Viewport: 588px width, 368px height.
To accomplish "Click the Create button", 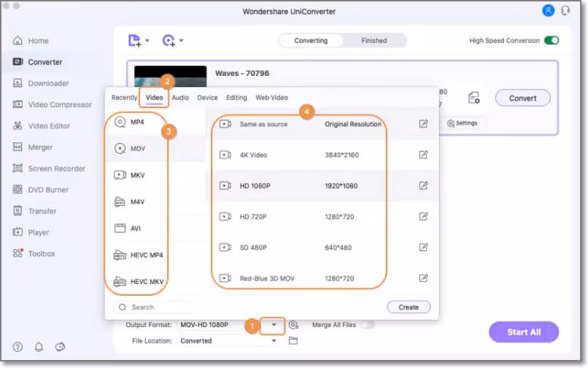I will (x=409, y=307).
